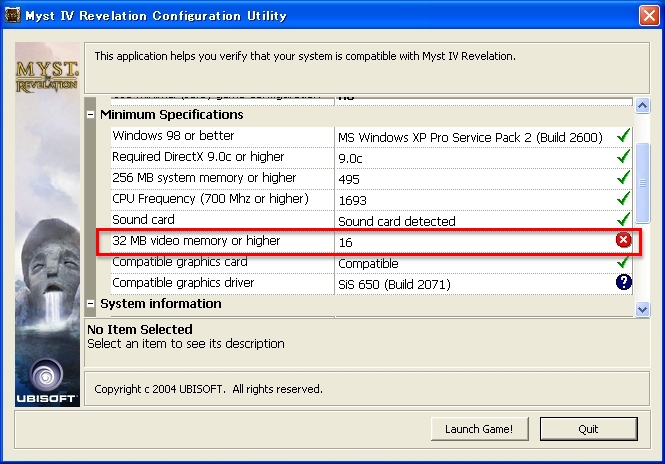Click the green checkmark on Windows 98 row
Image resolution: width=665 pixels, height=464 pixels.
[623, 136]
